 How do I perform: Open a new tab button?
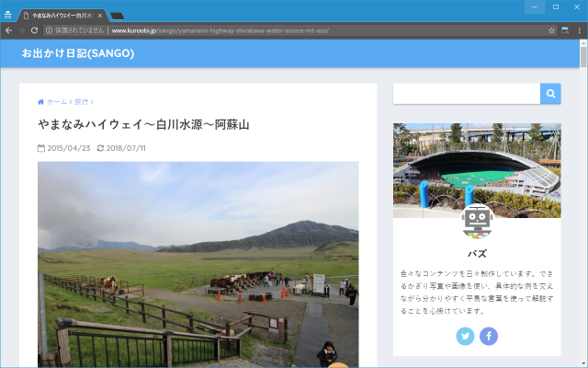click(117, 16)
